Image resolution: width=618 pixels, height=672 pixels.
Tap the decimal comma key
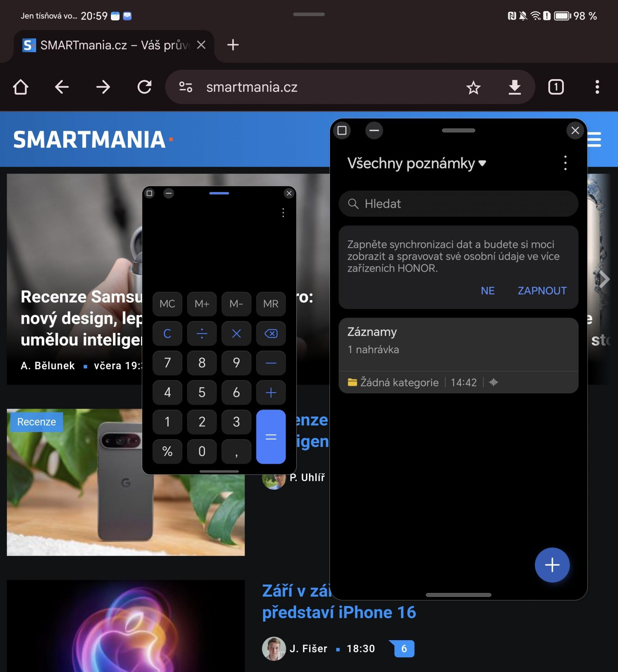236,451
